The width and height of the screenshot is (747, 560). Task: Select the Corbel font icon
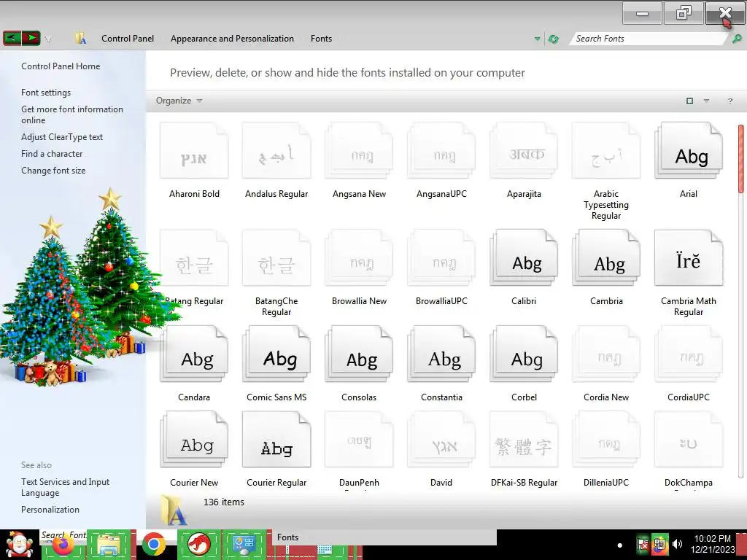(524, 354)
